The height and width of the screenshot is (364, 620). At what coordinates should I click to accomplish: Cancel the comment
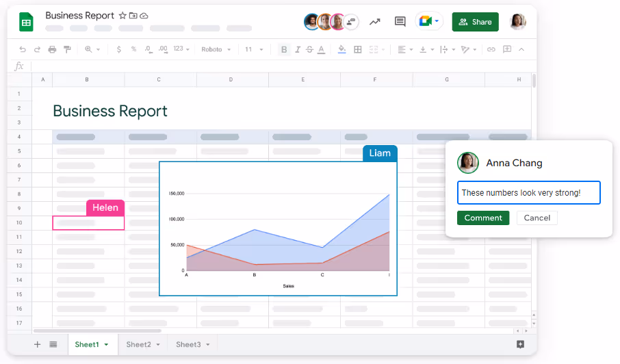tap(537, 218)
